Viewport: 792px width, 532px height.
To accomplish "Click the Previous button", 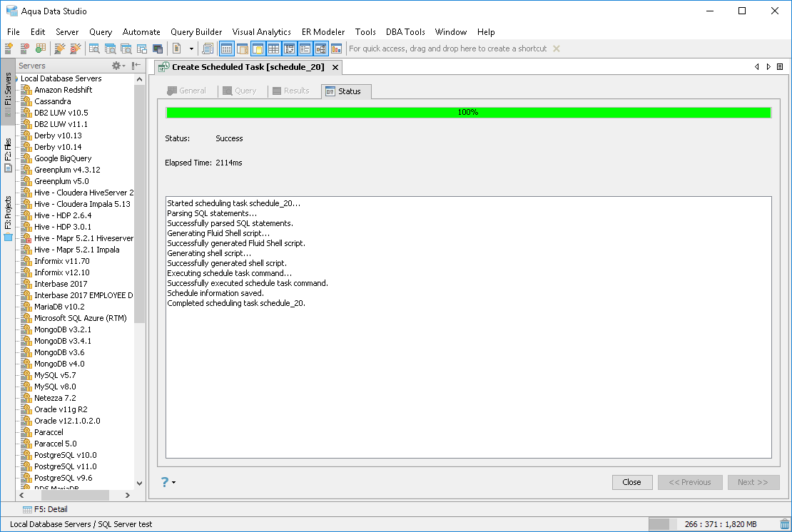I will pos(690,482).
